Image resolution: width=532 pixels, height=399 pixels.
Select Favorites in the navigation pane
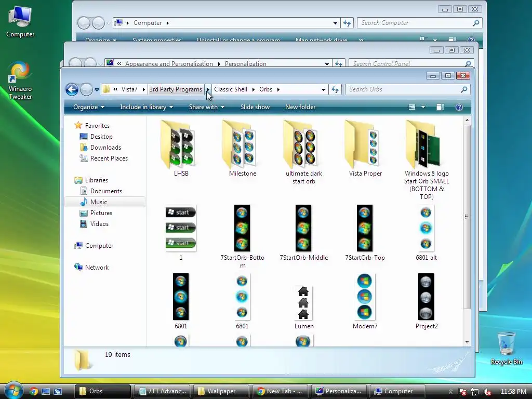point(97,126)
